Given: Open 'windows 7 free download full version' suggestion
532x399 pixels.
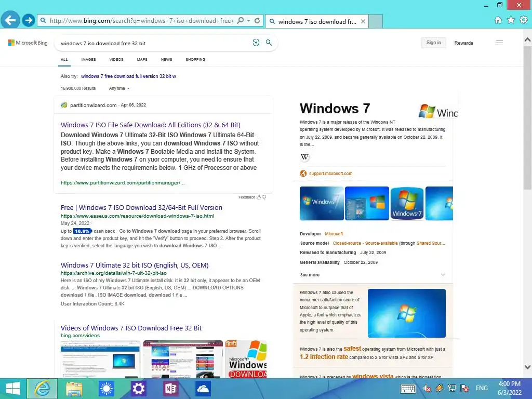Looking at the screenshot, I should point(129,76).
